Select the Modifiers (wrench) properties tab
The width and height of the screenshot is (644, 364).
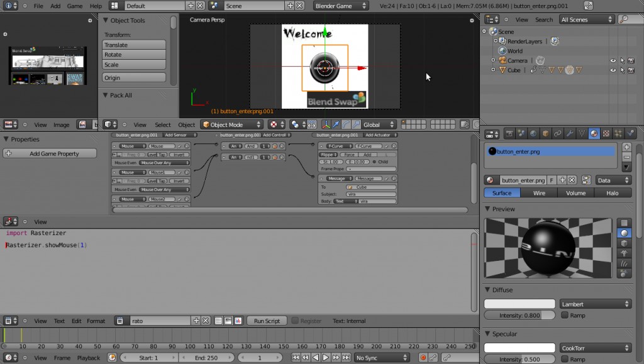pos(570,133)
